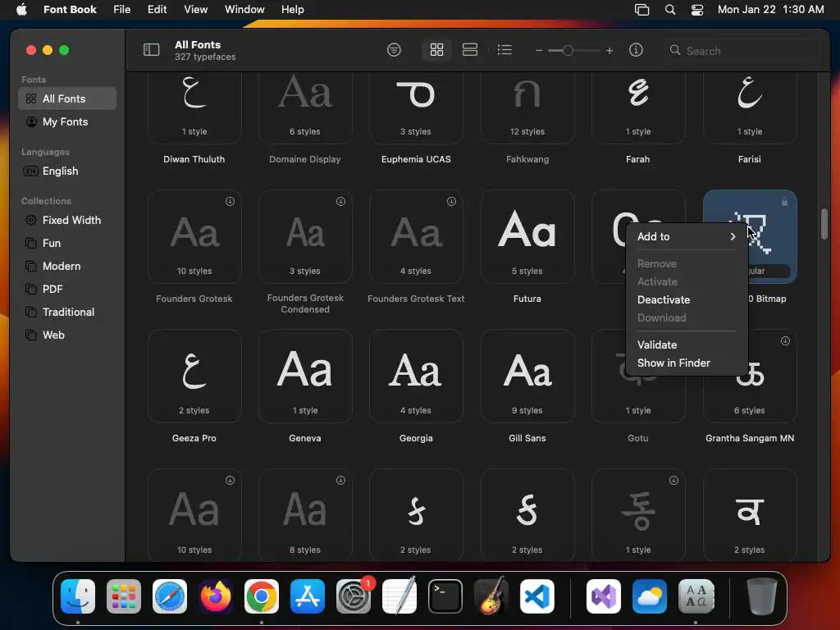Open the Apple menu
The image size is (840, 630).
coord(21,10)
